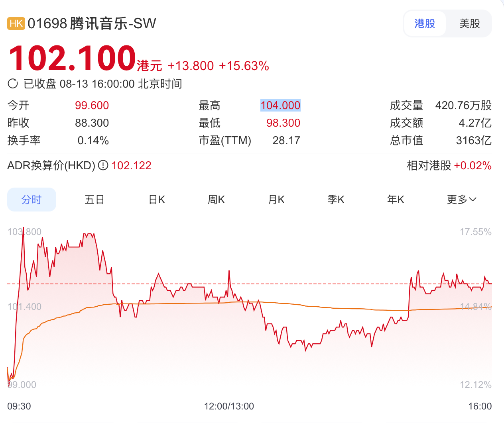The image size is (504, 423).
Task: Click the 市盈(TTM) value 28.17
Action: pos(286,140)
